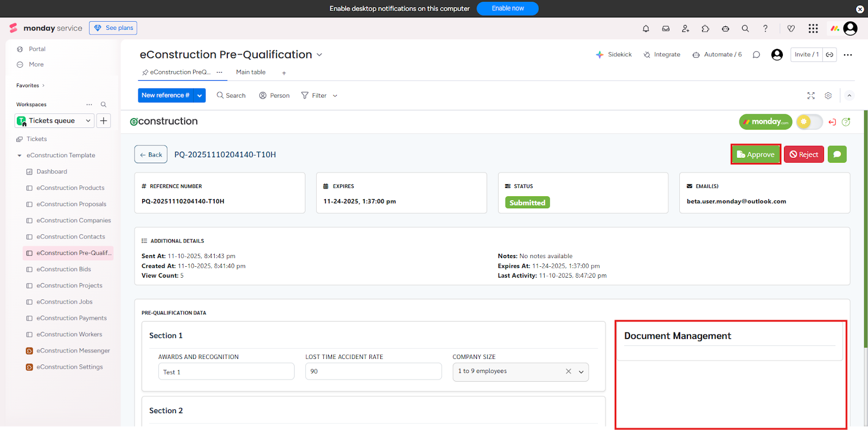This screenshot has height=430, width=868.
Task: Approve the pre-qualification
Action: coord(755,155)
